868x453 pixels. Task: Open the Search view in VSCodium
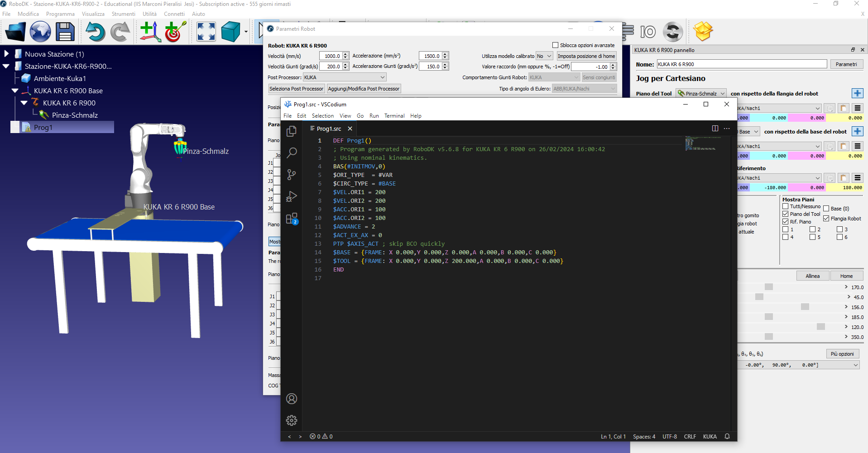[x=292, y=153]
